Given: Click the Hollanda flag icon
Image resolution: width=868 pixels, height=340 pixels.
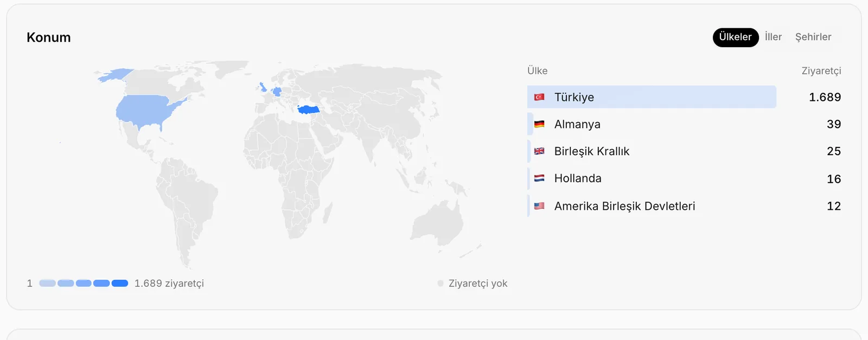Looking at the screenshot, I should [539, 178].
